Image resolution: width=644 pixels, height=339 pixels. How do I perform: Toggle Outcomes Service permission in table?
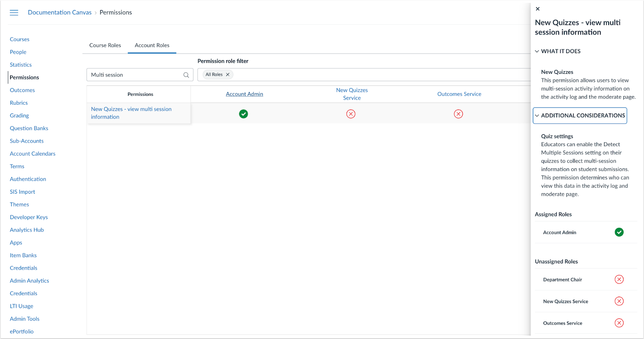point(458,114)
